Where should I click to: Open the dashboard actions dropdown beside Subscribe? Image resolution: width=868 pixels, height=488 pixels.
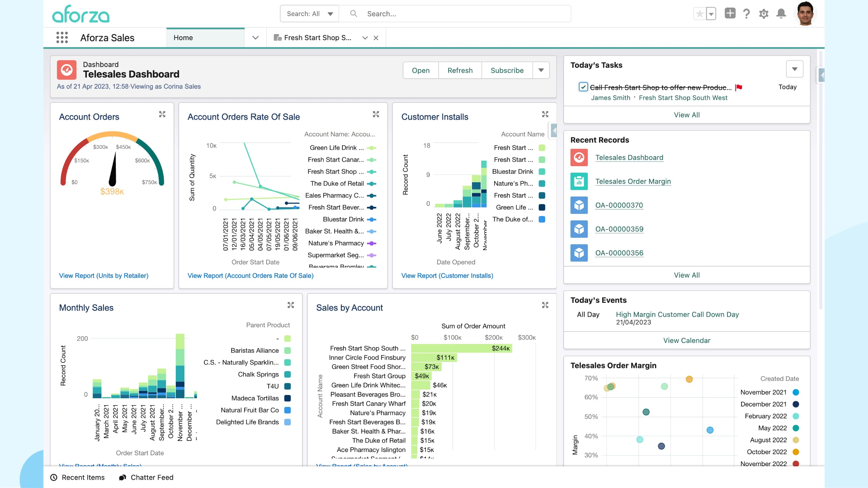pos(541,70)
